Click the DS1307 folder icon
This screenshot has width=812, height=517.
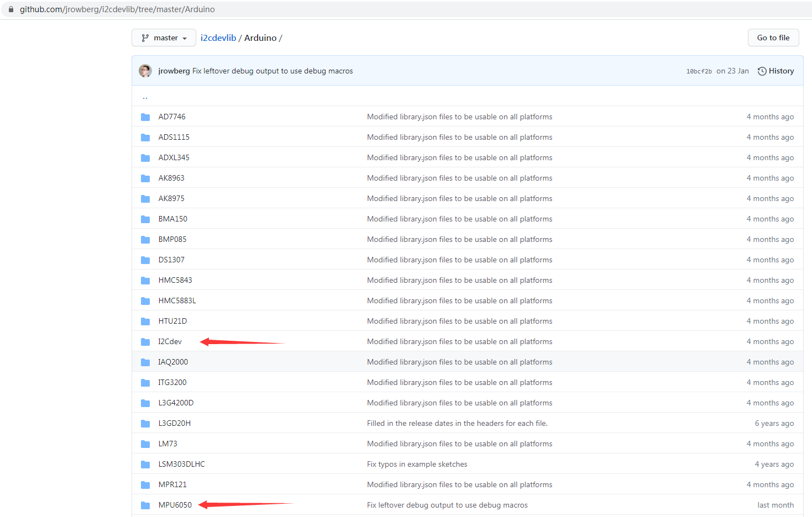pyautogui.click(x=145, y=260)
